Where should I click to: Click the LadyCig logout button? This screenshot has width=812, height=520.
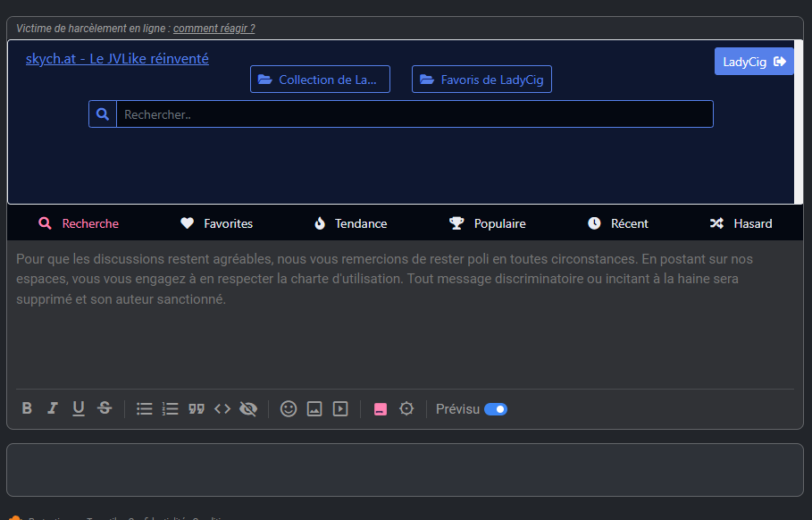click(754, 62)
